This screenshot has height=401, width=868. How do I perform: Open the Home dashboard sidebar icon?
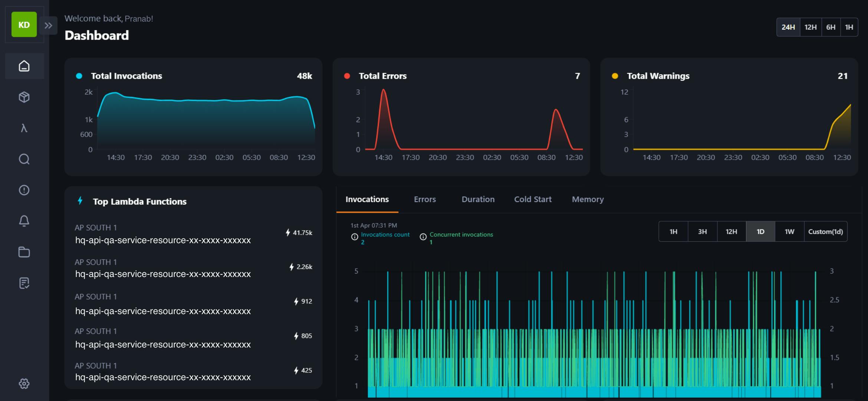click(x=24, y=66)
